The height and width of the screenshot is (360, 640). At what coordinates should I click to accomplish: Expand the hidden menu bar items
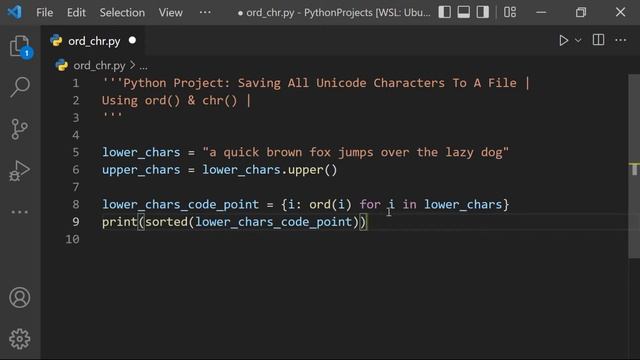click(205, 12)
